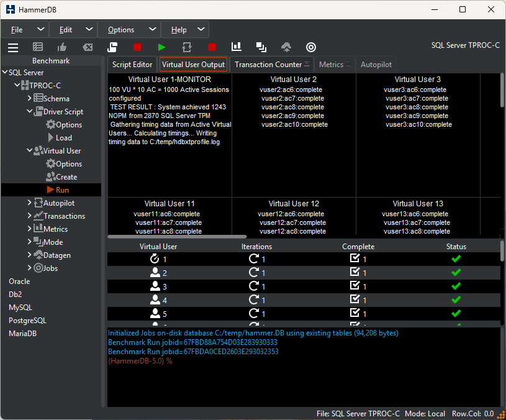Screen dimensions: 506x420
Task: Click Load under Driver Script
Action: pos(64,138)
